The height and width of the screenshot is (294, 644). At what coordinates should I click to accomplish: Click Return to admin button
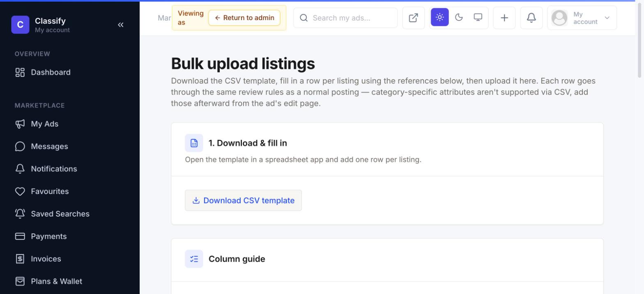(244, 18)
